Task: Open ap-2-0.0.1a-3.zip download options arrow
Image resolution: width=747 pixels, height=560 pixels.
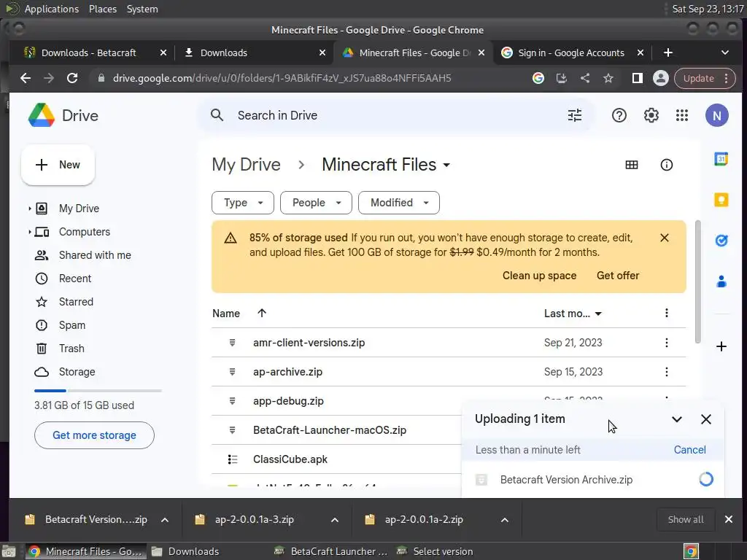Action: coord(334,519)
